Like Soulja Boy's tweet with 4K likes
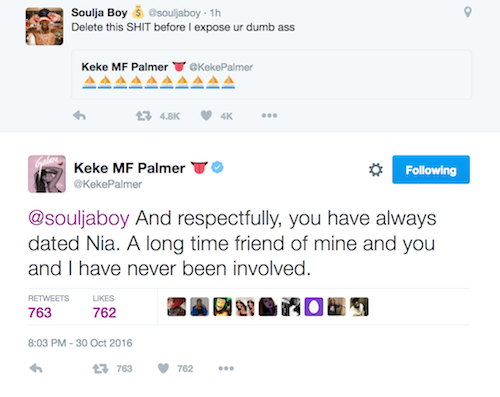Image resolution: width=500 pixels, height=397 pixels. coord(206,116)
